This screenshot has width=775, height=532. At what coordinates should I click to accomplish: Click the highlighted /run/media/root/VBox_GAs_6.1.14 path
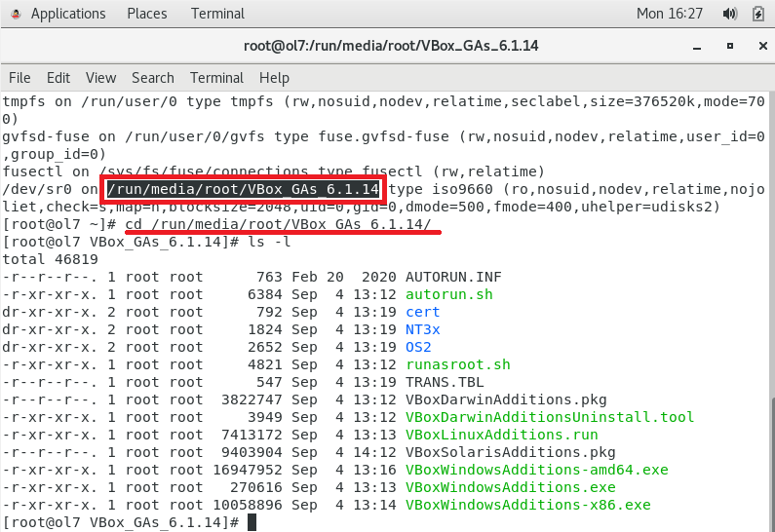(243, 189)
